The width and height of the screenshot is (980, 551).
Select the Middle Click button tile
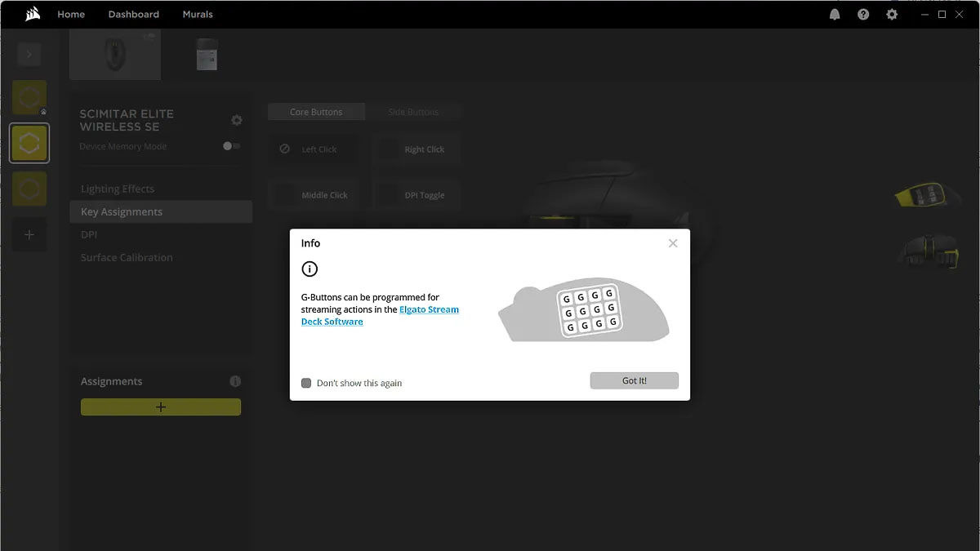click(315, 195)
